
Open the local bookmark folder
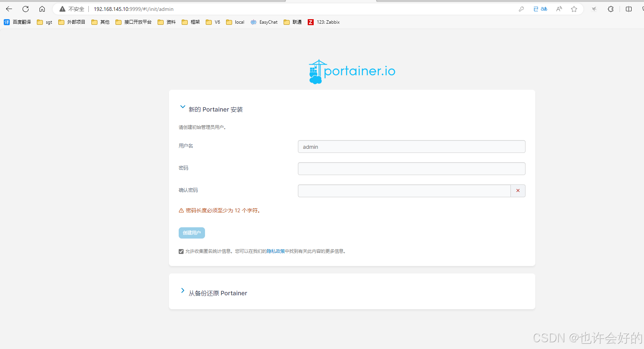(x=235, y=22)
